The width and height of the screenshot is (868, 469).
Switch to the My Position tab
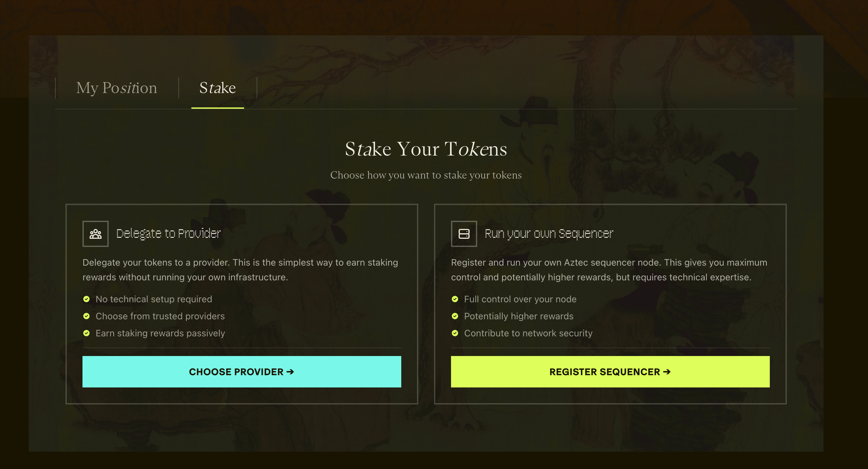tap(117, 88)
